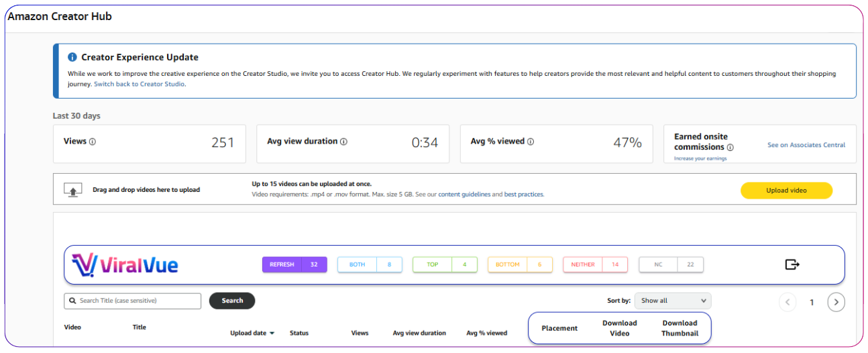Select the NC 22 filter
The width and height of the screenshot is (868, 353).
671,264
